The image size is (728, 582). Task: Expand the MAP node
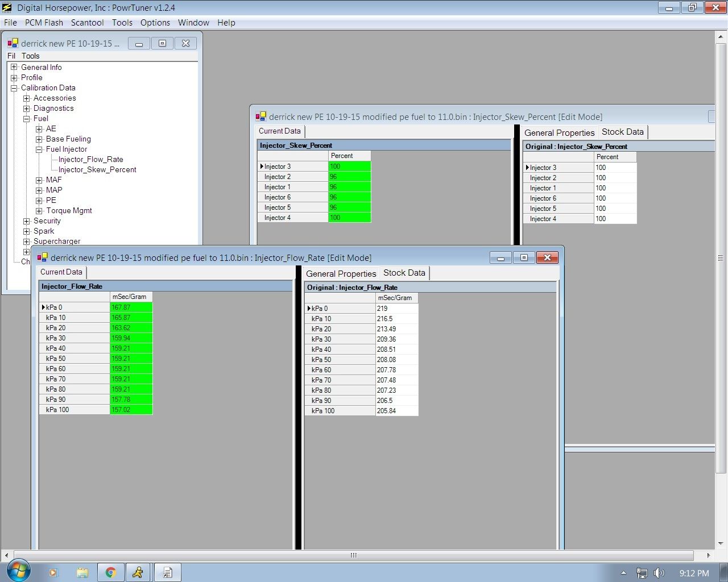(39, 190)
